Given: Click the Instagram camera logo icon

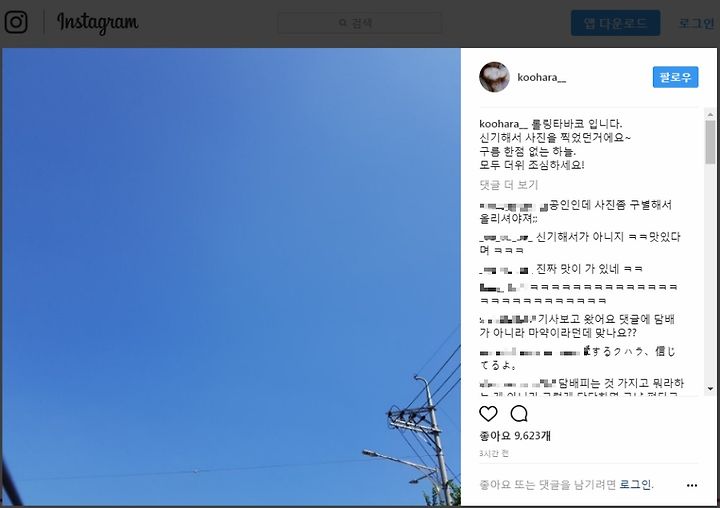Looking at the screenshot, I should pyautogui.click(x=16, y=22).
